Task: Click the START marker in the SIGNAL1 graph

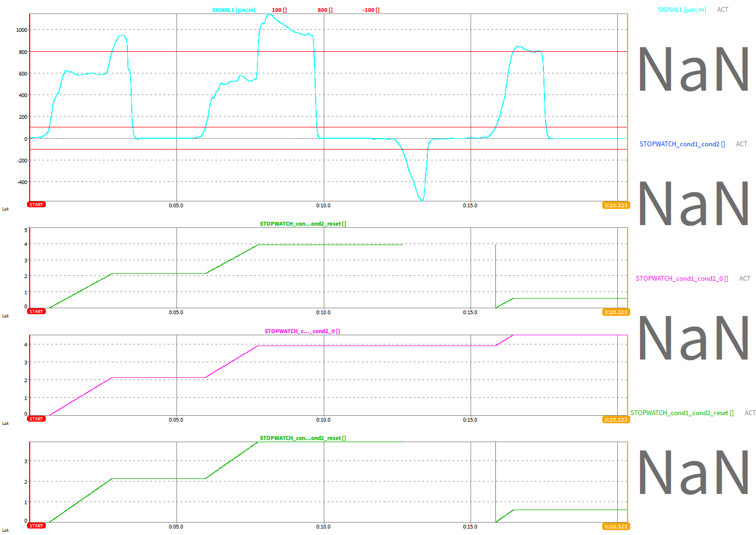Action: coord(36,205)
